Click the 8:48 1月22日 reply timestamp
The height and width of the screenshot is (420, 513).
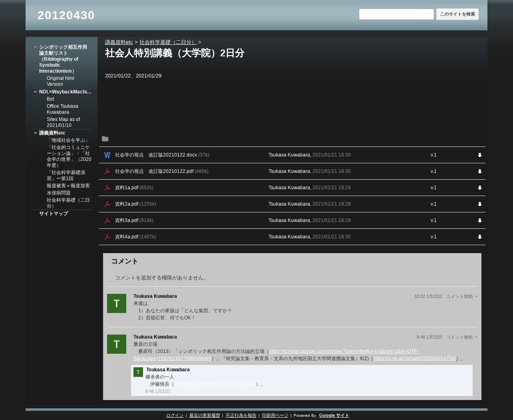point(158,392)
